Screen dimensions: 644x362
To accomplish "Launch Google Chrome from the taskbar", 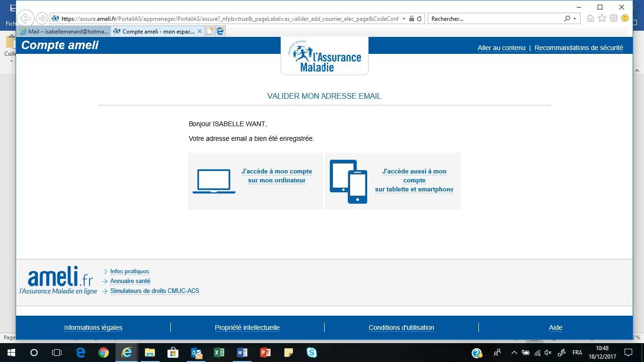I will pos(103,353).
